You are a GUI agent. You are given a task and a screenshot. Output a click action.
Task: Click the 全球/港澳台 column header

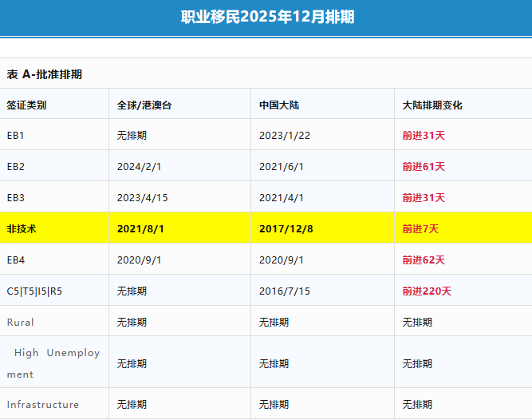pyautogui.click(x=144, y=105)
